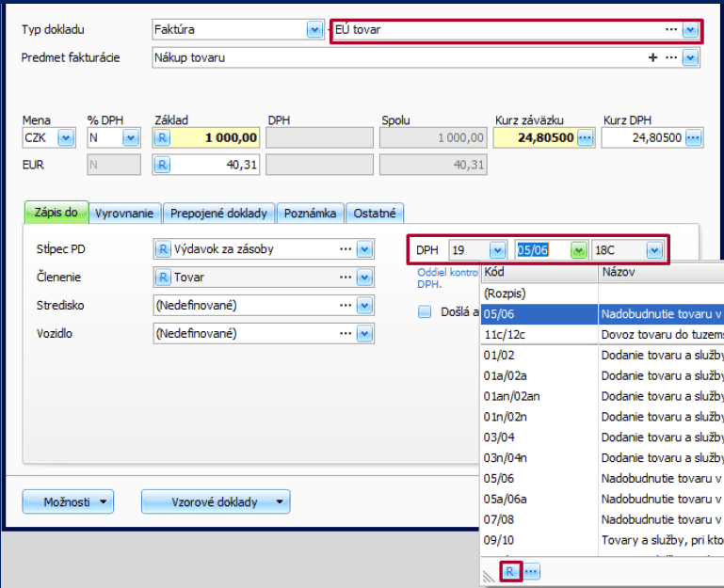This screenshot has height=588, width=724.
Task: Select the 03/04 code row
Action: pyautogui.click(x=603, y=437)
